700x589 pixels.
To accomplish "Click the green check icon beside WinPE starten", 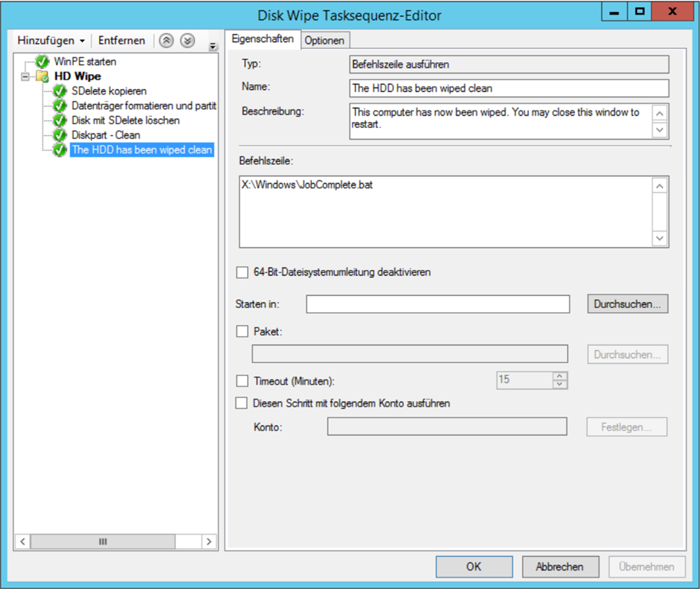I will [x=43, y=61].
